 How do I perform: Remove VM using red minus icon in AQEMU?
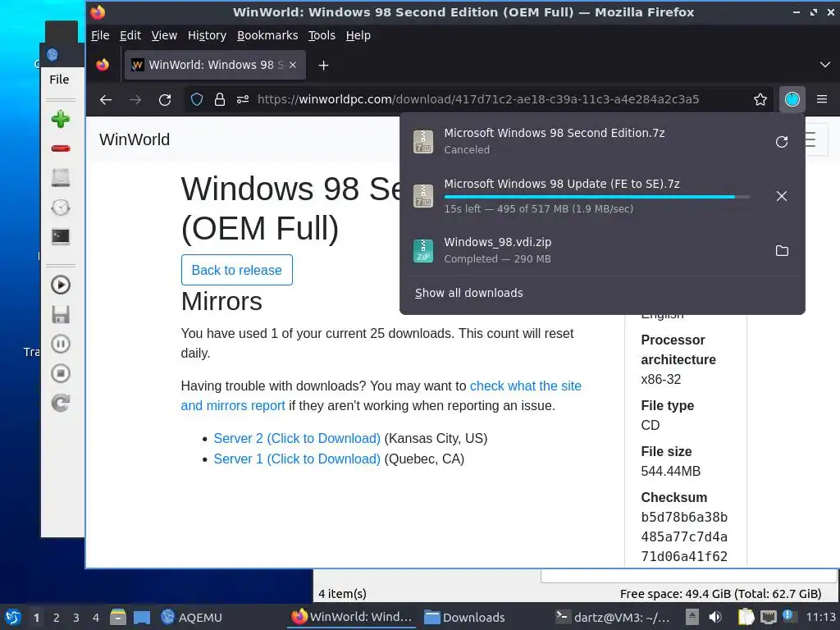click(61, 148)
